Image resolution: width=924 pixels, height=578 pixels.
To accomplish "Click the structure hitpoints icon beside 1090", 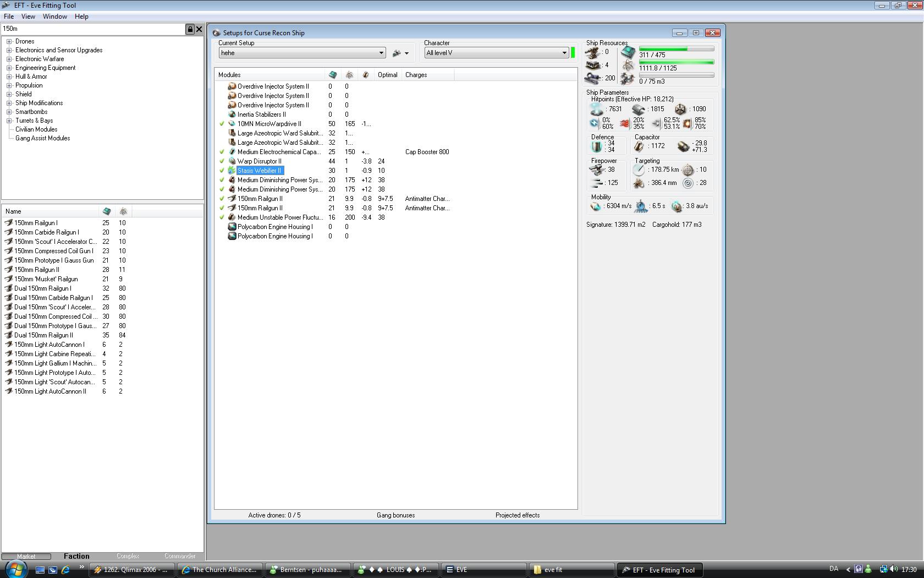I will [x=680, y=109].
